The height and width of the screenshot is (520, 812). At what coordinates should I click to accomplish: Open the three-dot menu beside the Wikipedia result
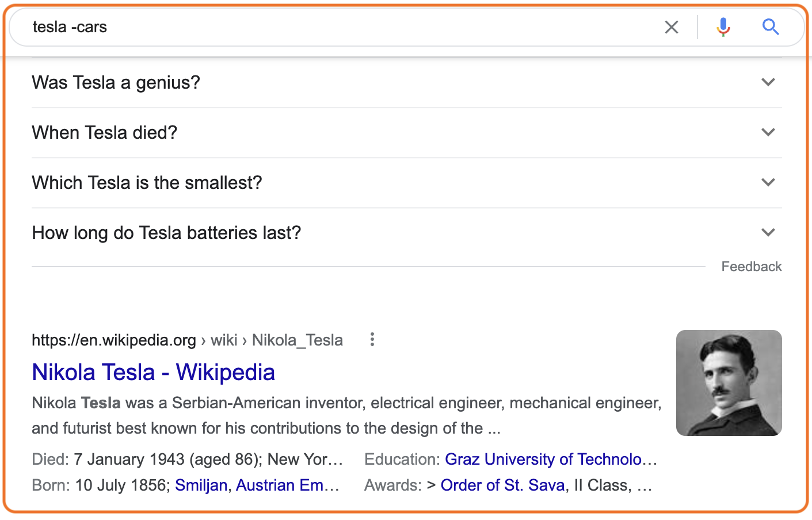tap(372, 340)
